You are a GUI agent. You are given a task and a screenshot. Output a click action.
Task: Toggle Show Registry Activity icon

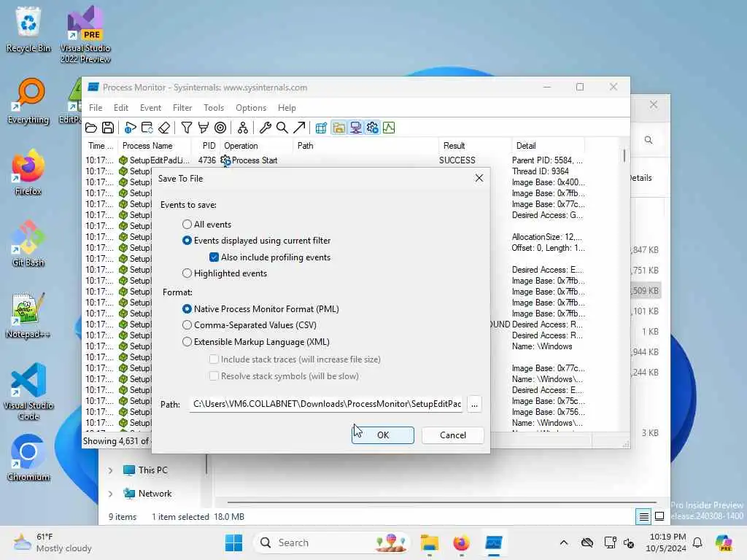[x=322, y=128]
